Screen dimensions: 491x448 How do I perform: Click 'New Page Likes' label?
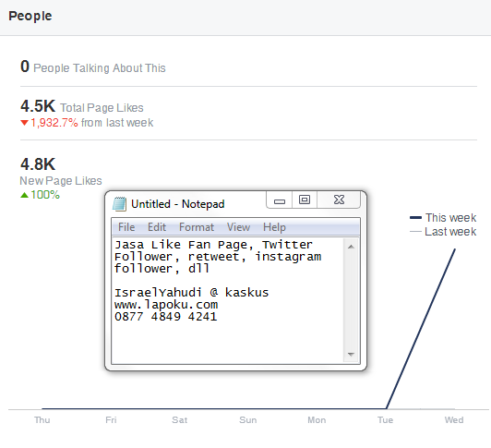(x=61, y=181)
